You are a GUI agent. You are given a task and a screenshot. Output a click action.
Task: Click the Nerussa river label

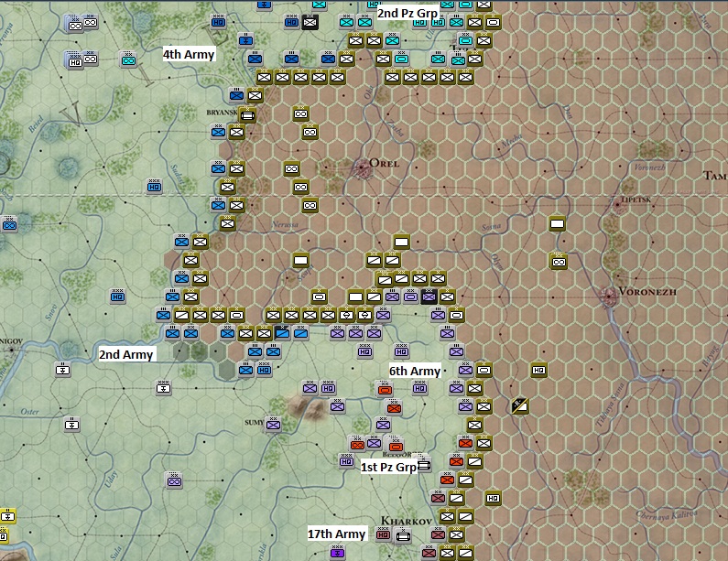pyautogui.click(x=285, y=224)
